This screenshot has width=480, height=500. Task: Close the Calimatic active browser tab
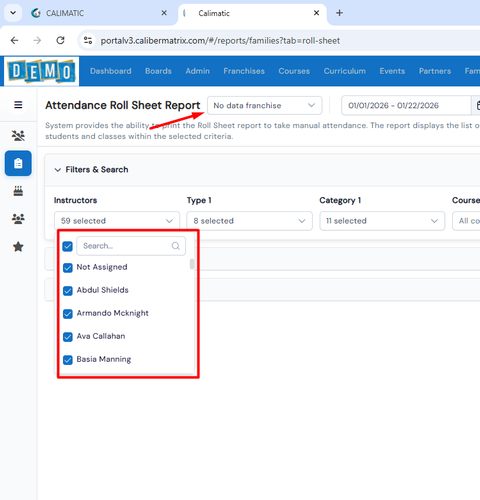pyautogui.click(x=316, y=13)
